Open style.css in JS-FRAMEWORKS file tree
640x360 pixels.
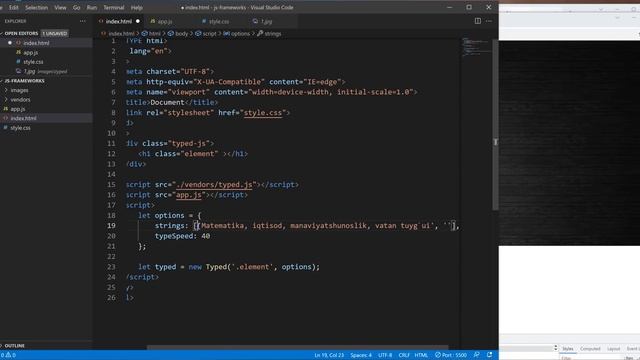[x=20, y=128]
